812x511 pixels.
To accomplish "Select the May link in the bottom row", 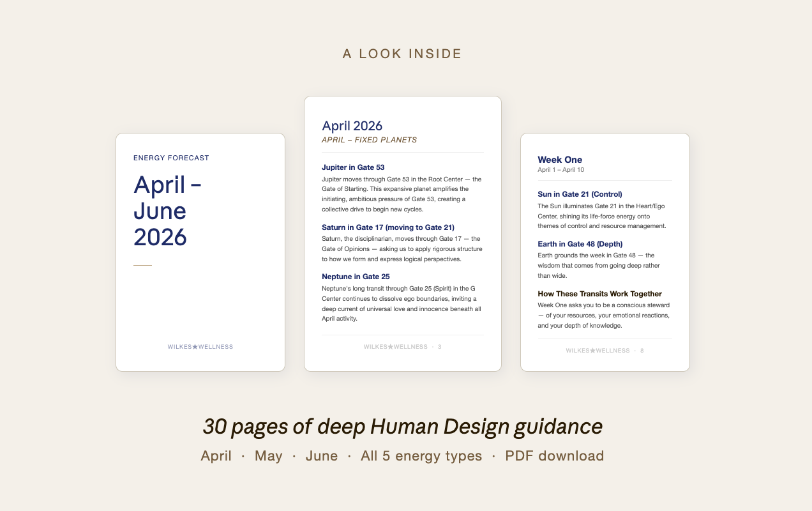I will [268, 455].
